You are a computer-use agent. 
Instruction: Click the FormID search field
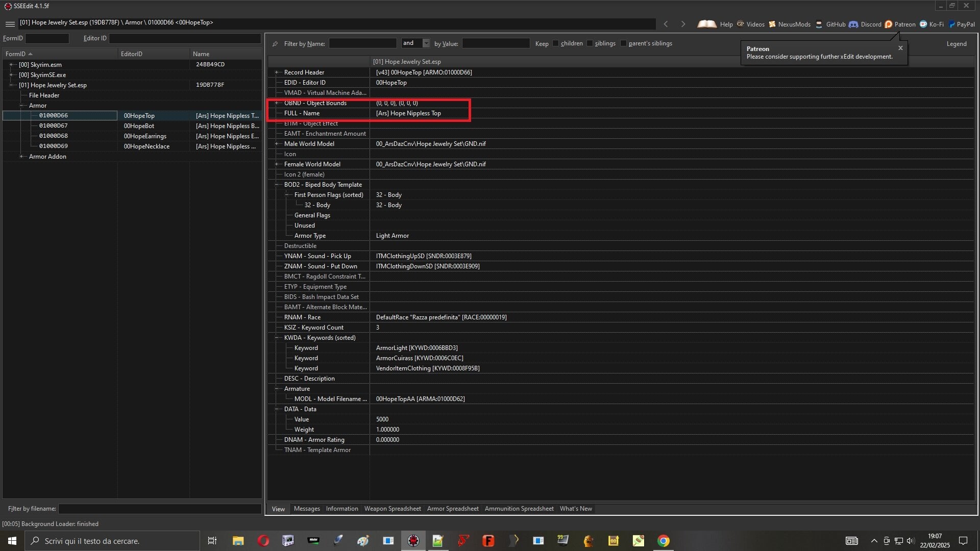[x=47, y=38]
